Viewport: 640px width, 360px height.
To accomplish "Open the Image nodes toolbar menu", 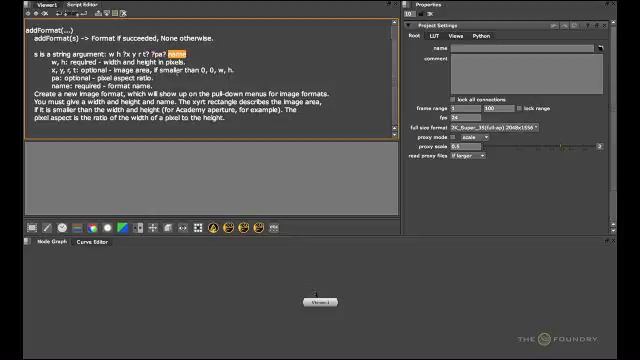I will point(32,228).
